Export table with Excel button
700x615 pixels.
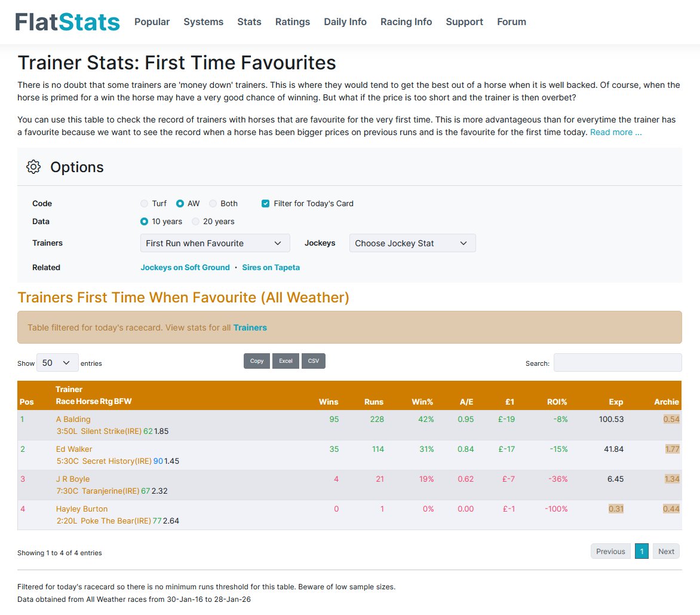coord(285,361)
